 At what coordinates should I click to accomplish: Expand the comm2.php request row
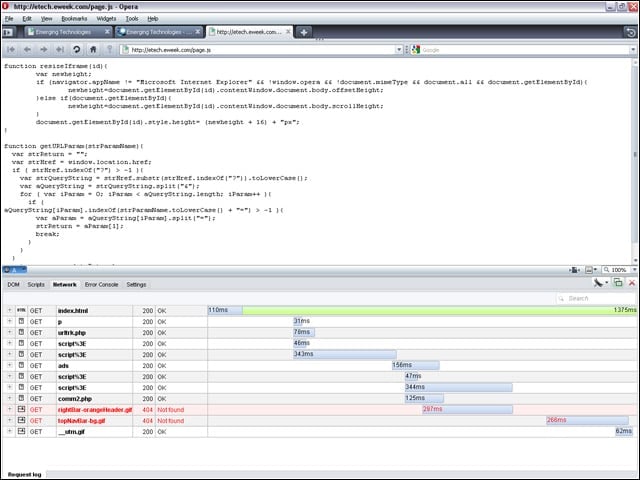pos(9,398)
